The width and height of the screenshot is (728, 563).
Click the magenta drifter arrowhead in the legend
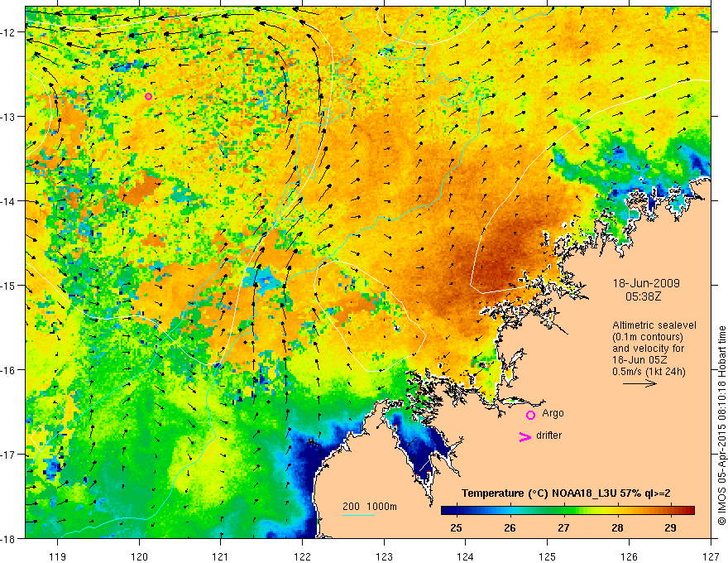click(525, 436)
